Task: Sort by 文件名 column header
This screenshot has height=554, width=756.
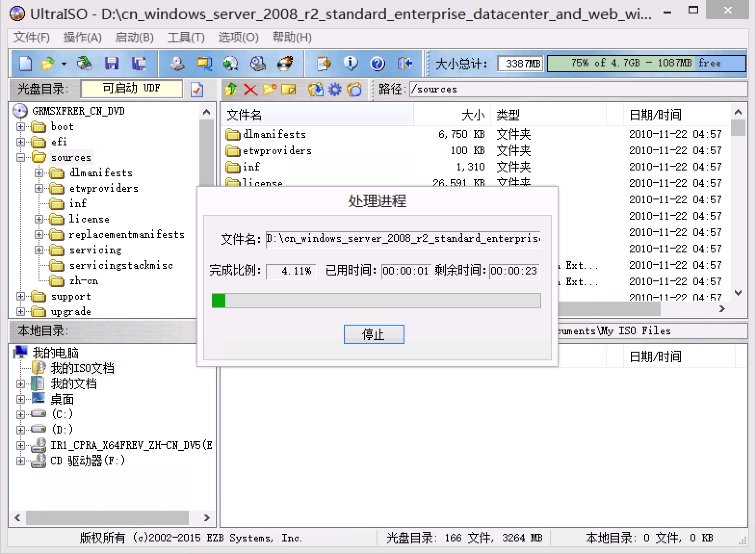Action: tap(318, 115)
